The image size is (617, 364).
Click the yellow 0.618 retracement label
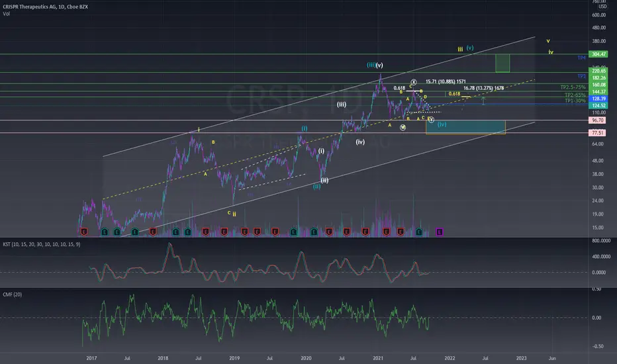[x=454, y=94]
